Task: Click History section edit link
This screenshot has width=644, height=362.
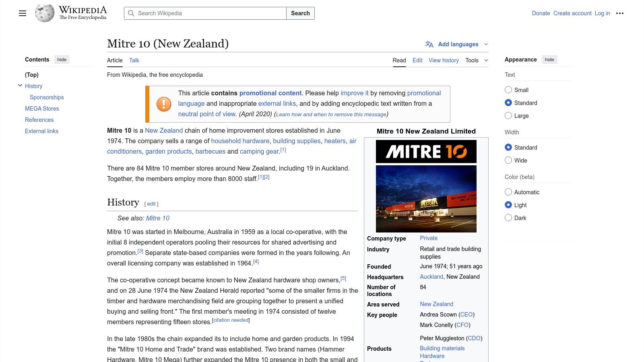Action: pyautogui.click(x=151, y=204)
